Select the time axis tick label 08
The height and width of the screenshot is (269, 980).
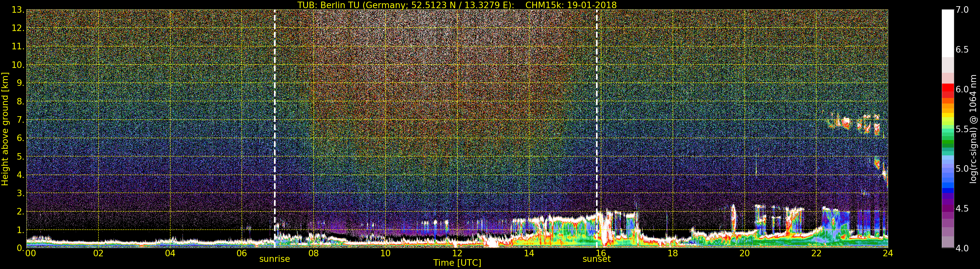313,253
